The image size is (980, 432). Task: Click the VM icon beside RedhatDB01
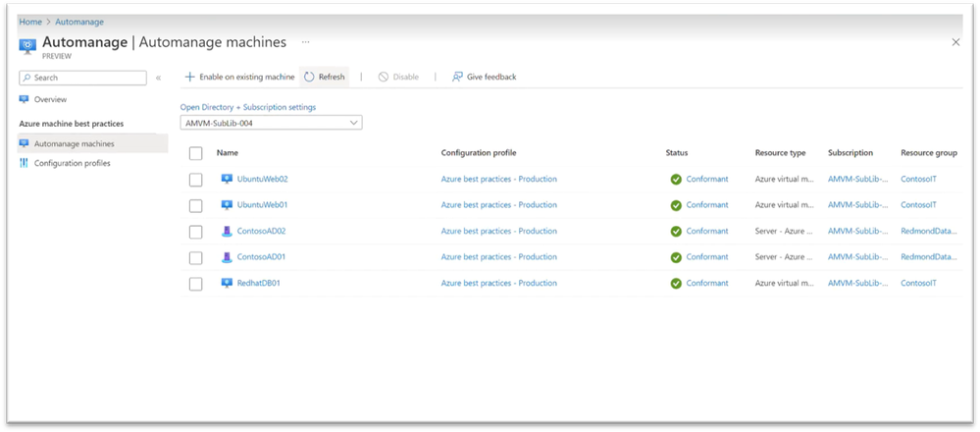click(x=227, y=283)
